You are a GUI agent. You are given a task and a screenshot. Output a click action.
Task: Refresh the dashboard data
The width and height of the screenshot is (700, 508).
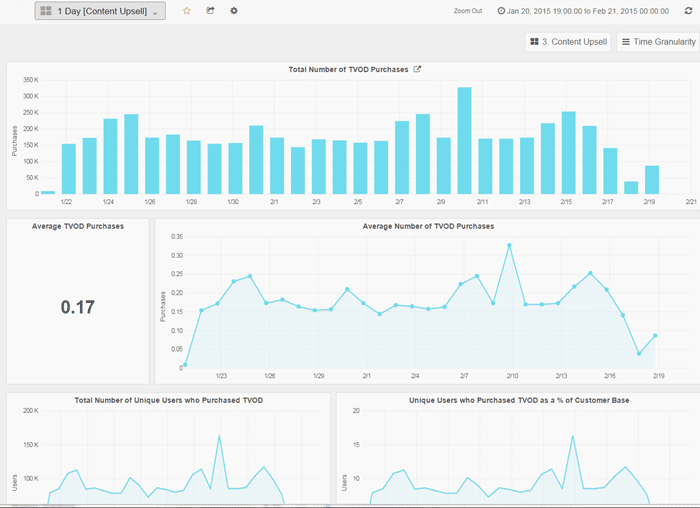click(688, 11)
